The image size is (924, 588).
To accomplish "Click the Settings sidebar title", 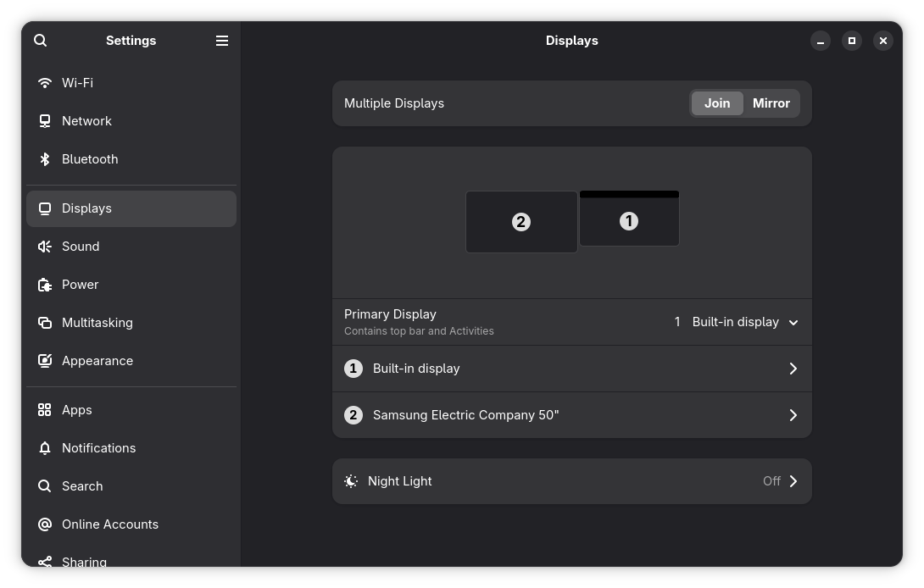I will pyautogui.click(x=131, y=41).
